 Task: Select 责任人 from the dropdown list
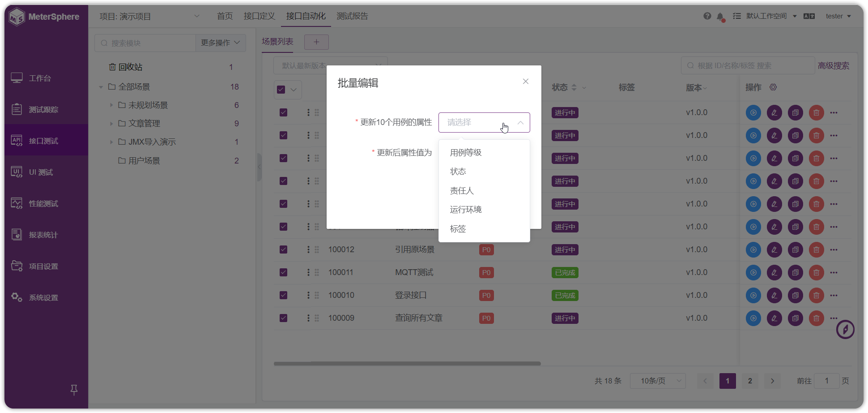(x=484, y=191)
